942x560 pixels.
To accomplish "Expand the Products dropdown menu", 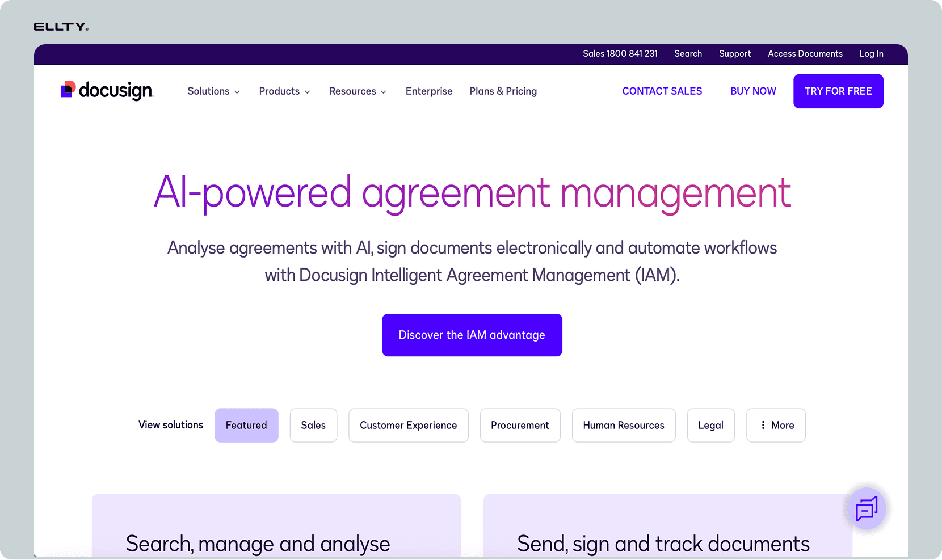I will pos(285,91).
